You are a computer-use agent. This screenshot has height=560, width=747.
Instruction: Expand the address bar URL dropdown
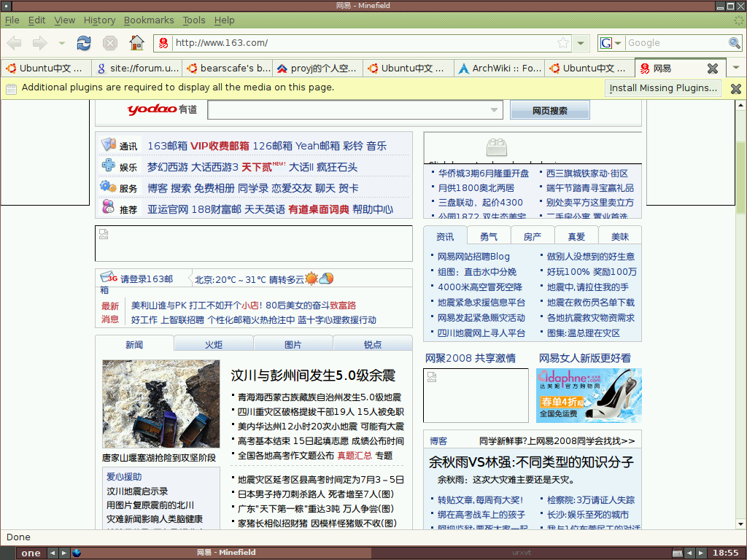(x=581, y=43)
